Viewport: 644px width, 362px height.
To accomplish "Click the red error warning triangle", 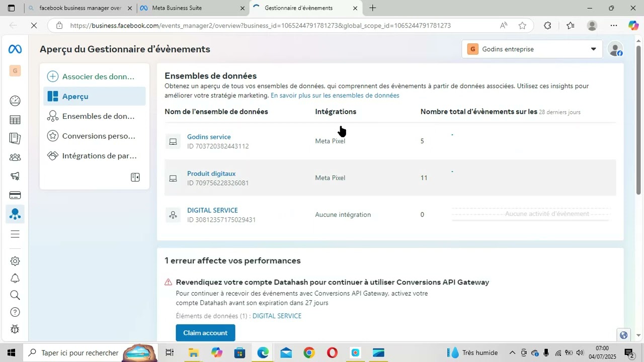I will coord(169,283).
